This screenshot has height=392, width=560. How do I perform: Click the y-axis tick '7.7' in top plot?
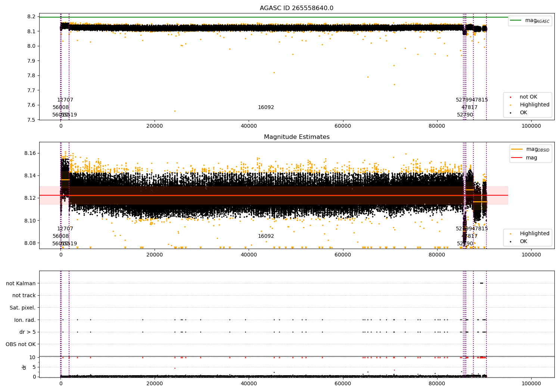(31, 90)
